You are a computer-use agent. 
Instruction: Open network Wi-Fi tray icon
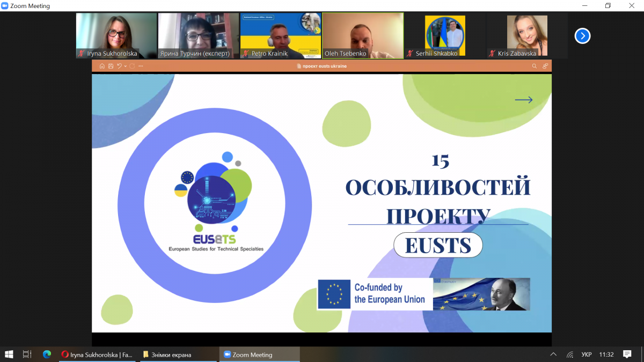570,354
